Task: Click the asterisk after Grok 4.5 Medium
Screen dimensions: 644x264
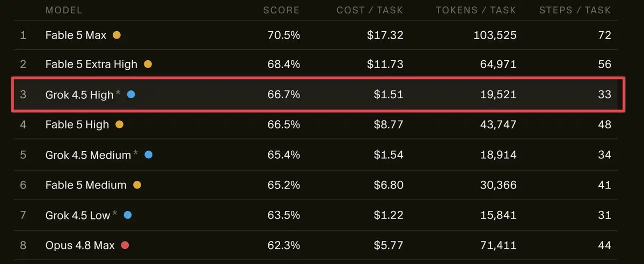Action: (x=136, y=153)
